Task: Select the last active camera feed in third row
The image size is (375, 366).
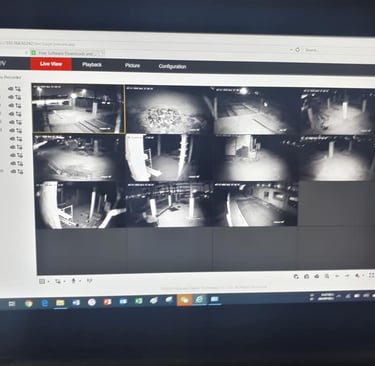Action: [x=255, y=204]
